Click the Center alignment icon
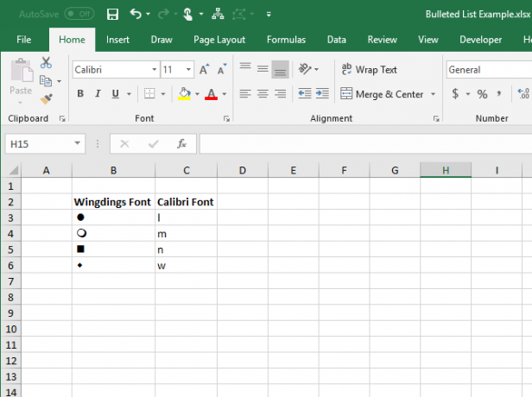The image size is (532, 397). [x=263, y=93]
